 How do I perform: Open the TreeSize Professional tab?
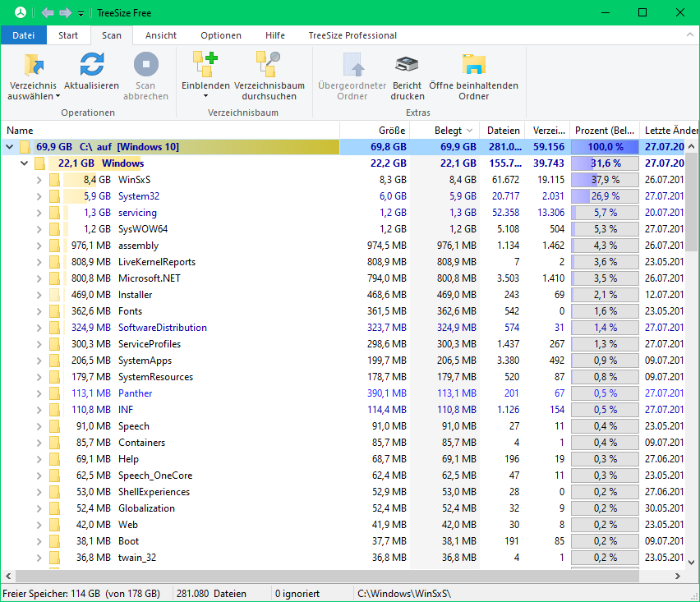pyautogui.click(x=352, y=35)
